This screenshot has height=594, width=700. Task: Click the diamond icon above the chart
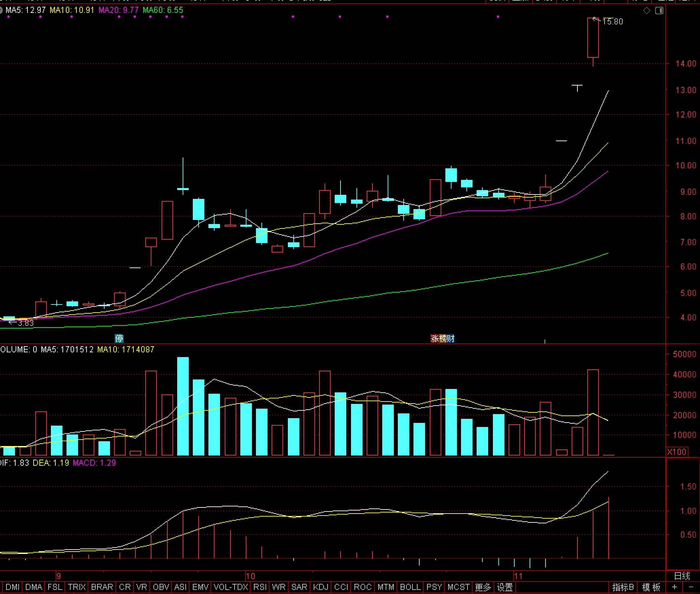(646, 11)
